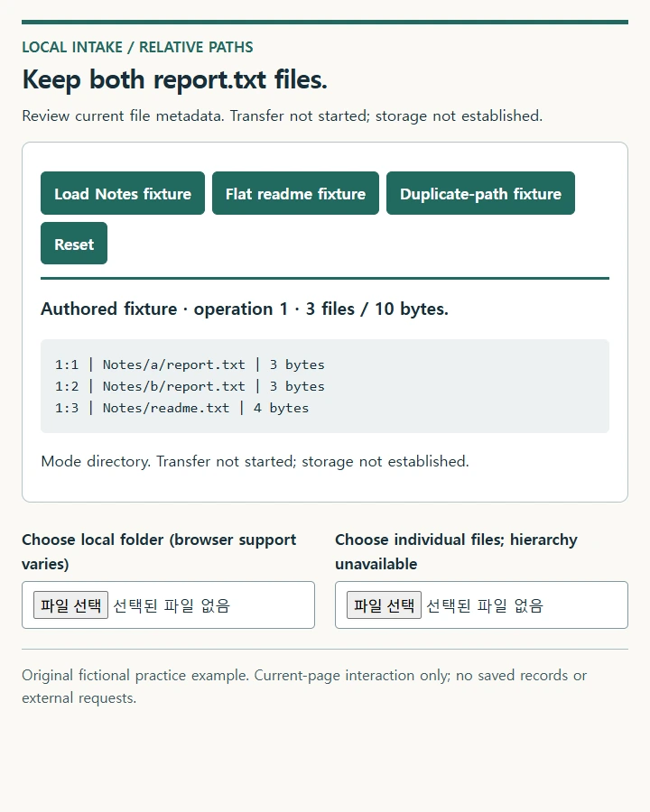Click the Notes/b/report.txt listing row
This screenshot has height=812, width=650.
[190, 386]
